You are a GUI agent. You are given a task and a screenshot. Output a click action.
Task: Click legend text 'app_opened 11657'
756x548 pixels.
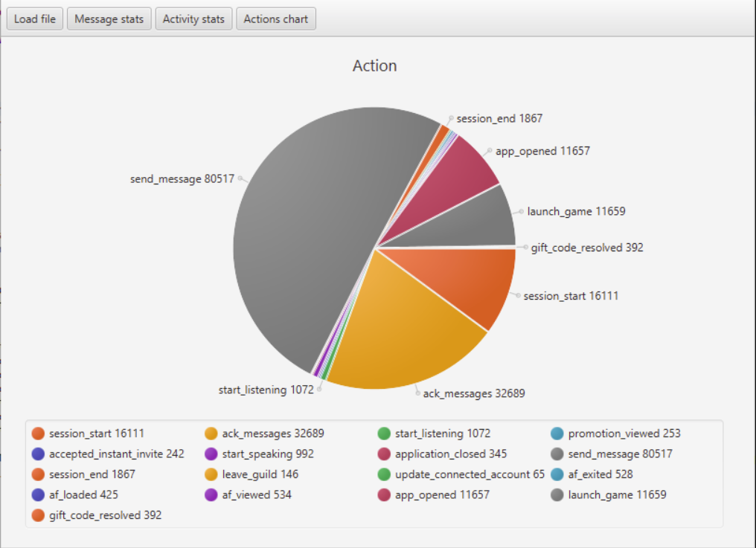pyautogui.click(x=442, y=495)
